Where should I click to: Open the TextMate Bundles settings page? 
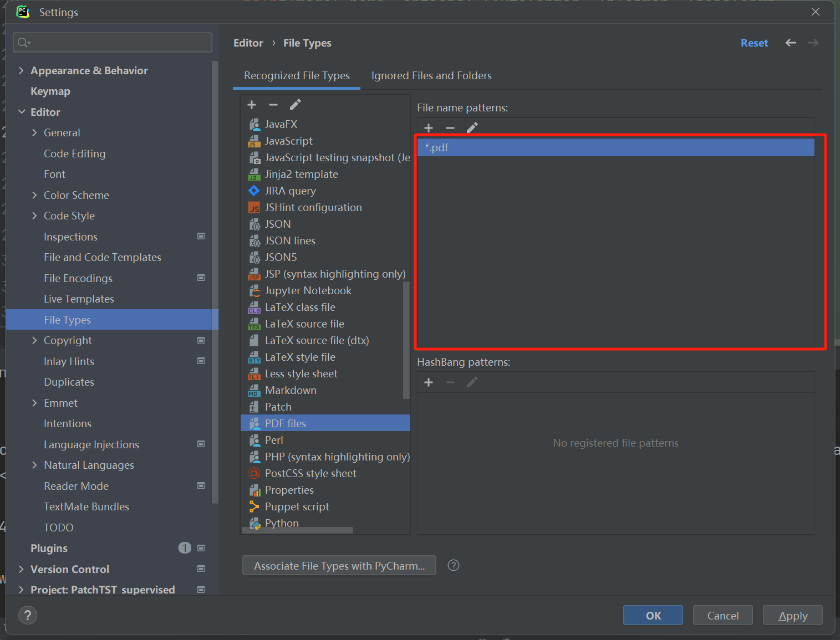click(x=86, y=507)
